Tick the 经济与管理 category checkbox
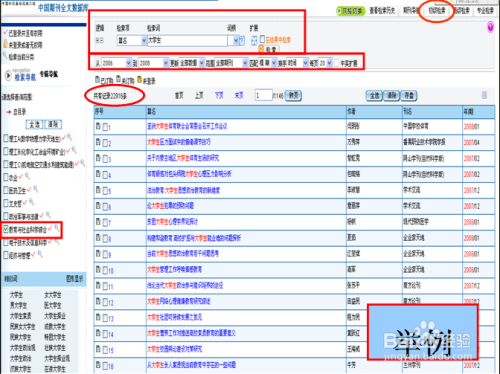The image size is (500, 374). click(6, 255)
